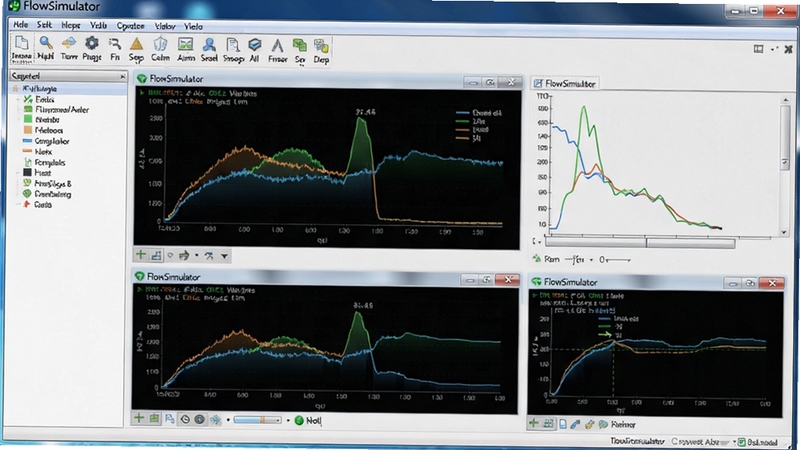The height and width of the screenshot is (450, 800).
Task: Switch to the FlowSimulator tab above the white chart
Action: click(x=564, y=83)
